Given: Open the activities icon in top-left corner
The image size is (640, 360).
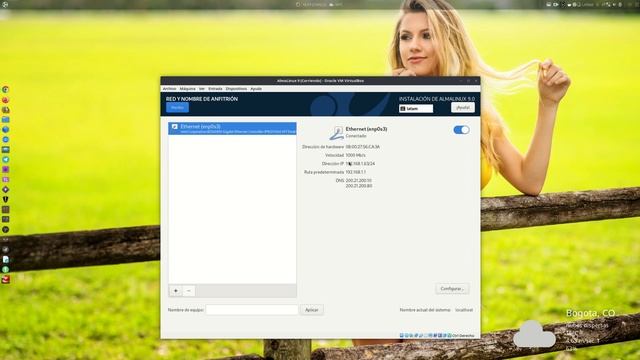Looking at the screenshot, I should point(5,4).
